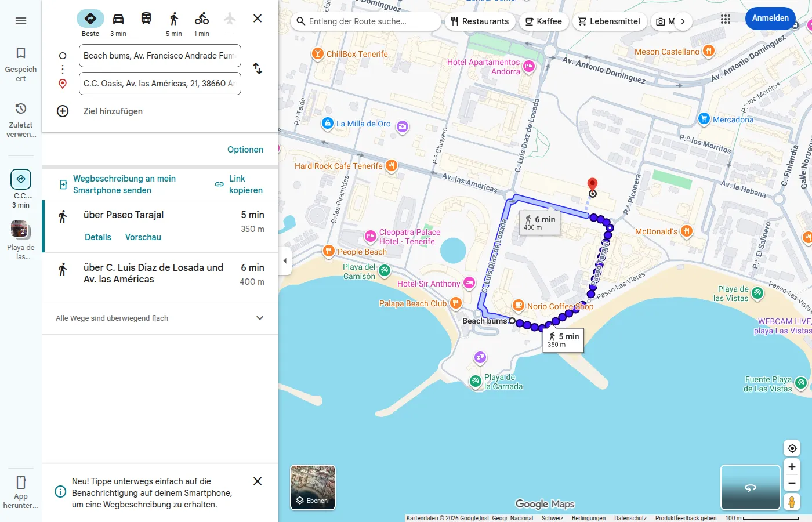Image resolution: width=812 pixels, height=522 pixels.
Task: Filter by Restaurants chip
Action: click(x=480, y=21)
